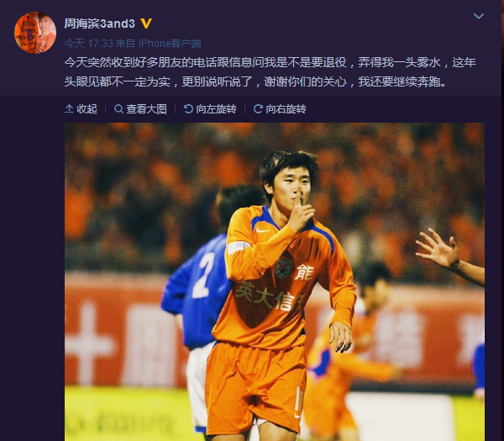Click the iPhone客户端 source link

(170, 44)
